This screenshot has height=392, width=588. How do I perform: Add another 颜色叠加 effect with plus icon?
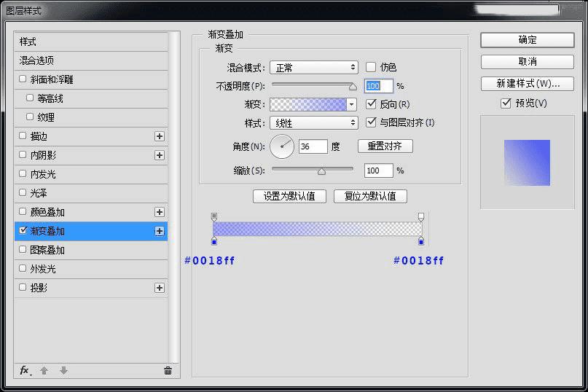(160, 212)
